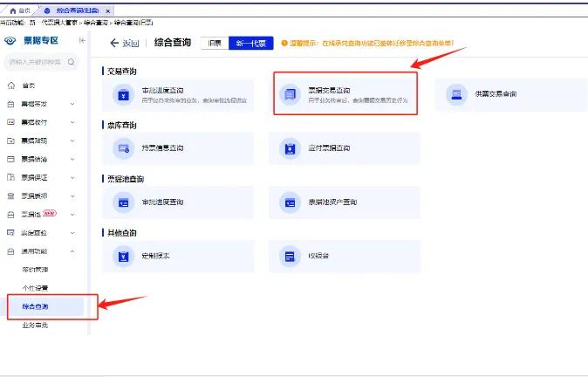Select the 票据池资产查询 icon

[x=288, y=202]
